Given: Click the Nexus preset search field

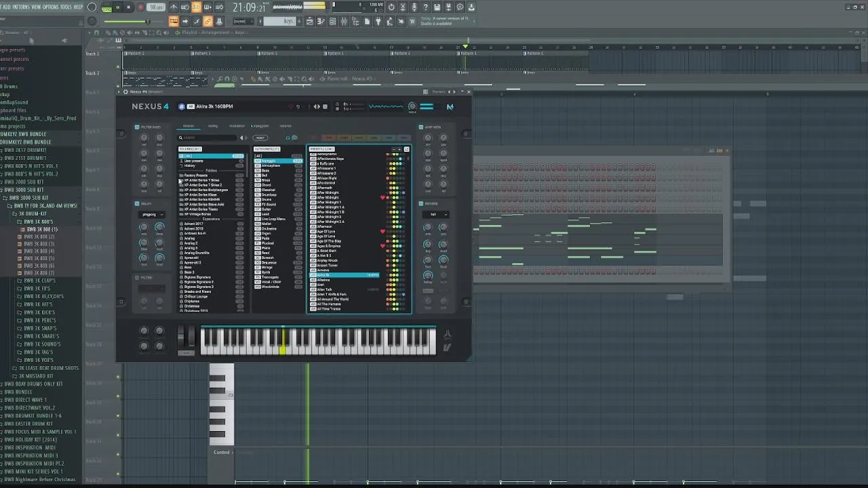Looking at the screenshot, I should [208, 138].
